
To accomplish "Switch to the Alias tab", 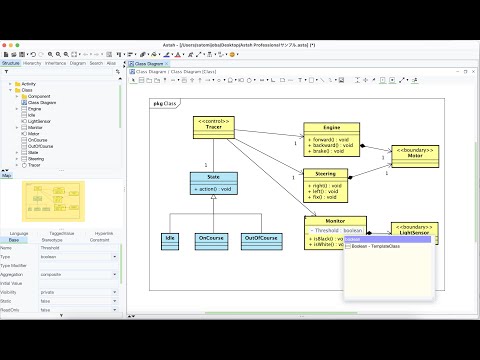I will click(111, 63).
